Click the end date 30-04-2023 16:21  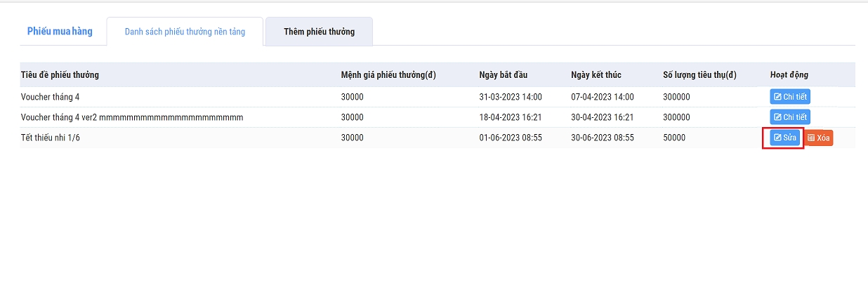point(603,117)
